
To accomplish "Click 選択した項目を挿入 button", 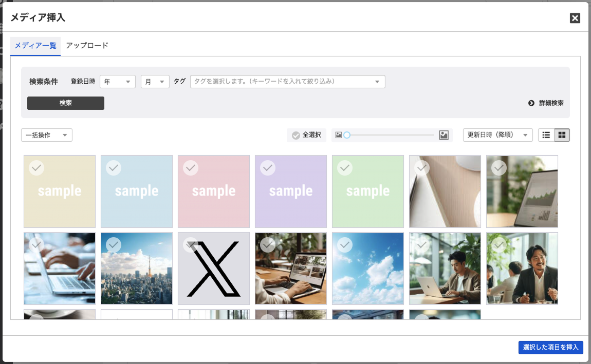I will (551, 348).
